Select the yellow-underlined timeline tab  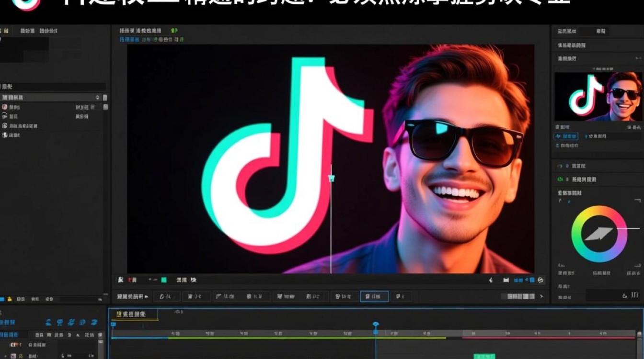134,314
